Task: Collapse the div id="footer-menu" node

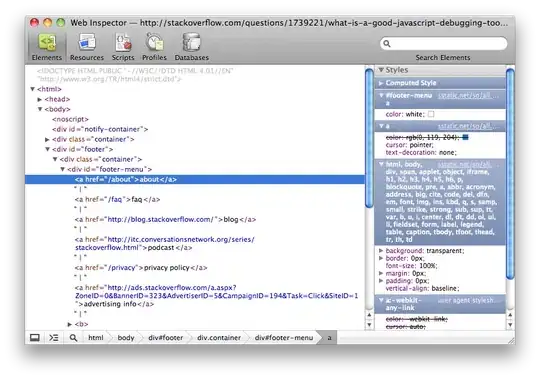Action: click(x=63, y=169)
